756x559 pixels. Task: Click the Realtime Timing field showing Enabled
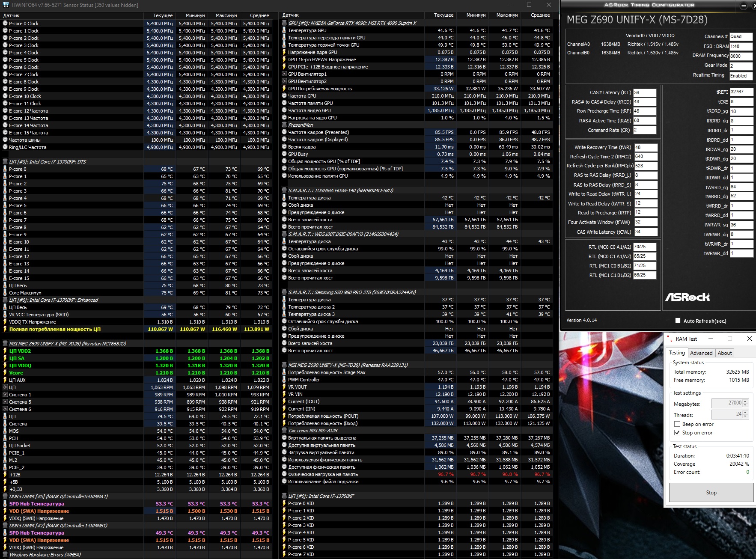[741, 76]
